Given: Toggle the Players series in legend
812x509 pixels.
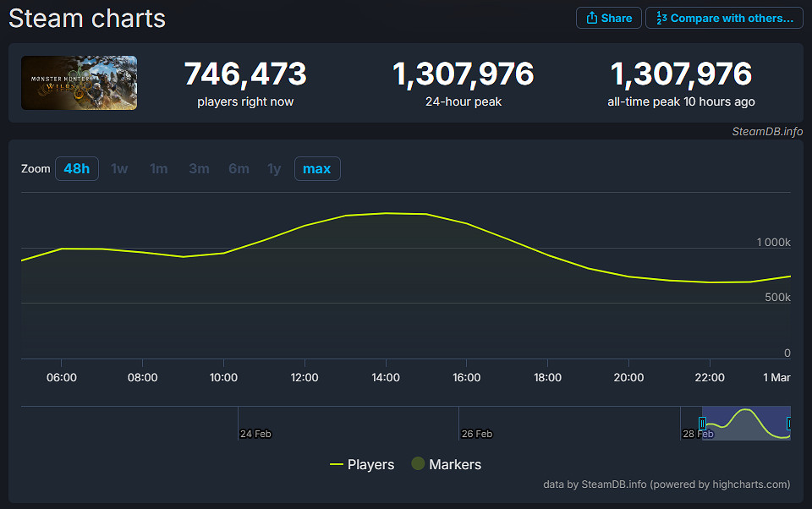Looking at the screenshot, I should click(370, 464).
